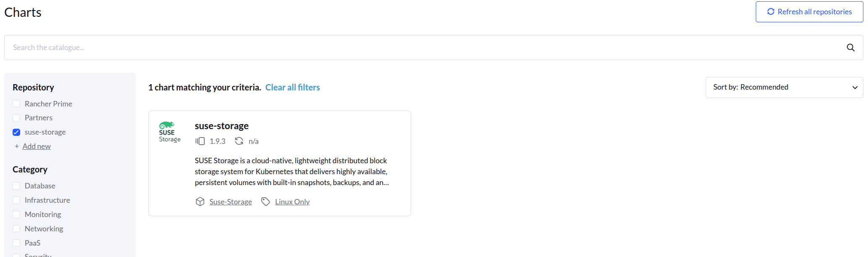The height and width of the screenshot is (257, 868).
Task: Click the refresh icon beside n/a
Action: pyautogui.click(x=239, y=141)
